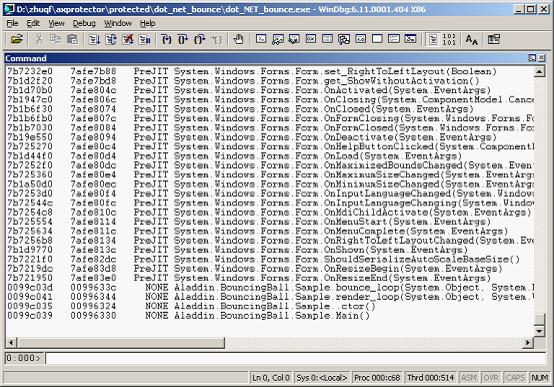Open the Locals window icon
This screenshot has width=554, height=387.
(294, 39)
